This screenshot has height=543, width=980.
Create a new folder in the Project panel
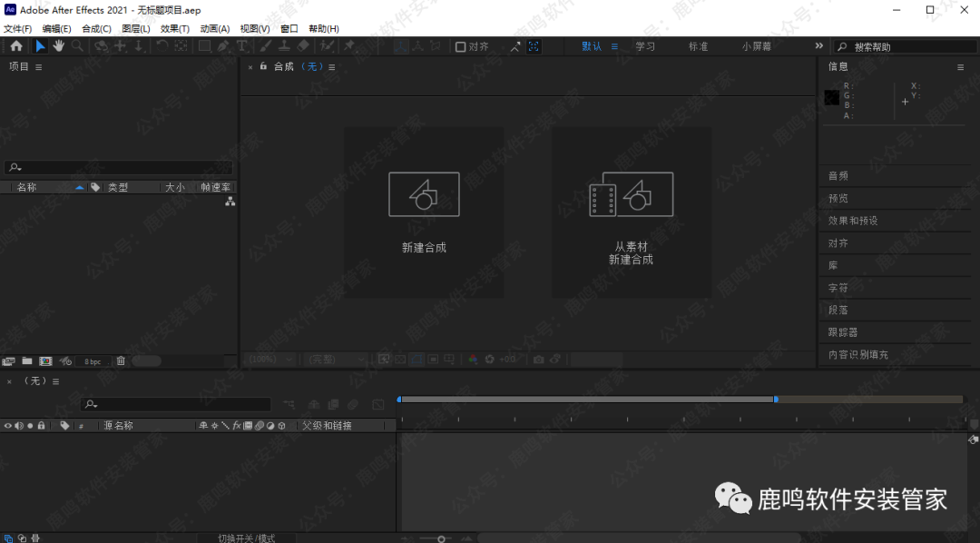pos(27,360)
